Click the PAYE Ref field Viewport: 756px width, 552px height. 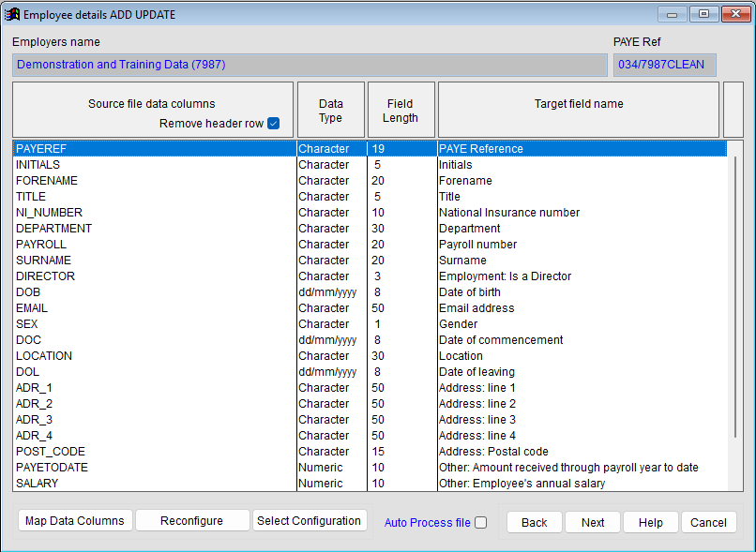tap(665, 65)
